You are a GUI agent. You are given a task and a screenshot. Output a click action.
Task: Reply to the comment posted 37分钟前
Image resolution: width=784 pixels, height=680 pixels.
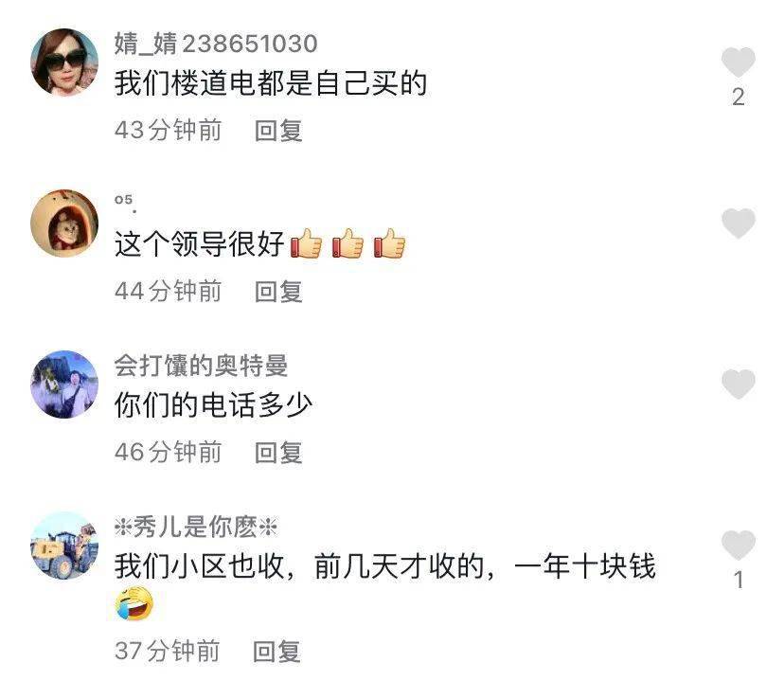click(276, 651)
